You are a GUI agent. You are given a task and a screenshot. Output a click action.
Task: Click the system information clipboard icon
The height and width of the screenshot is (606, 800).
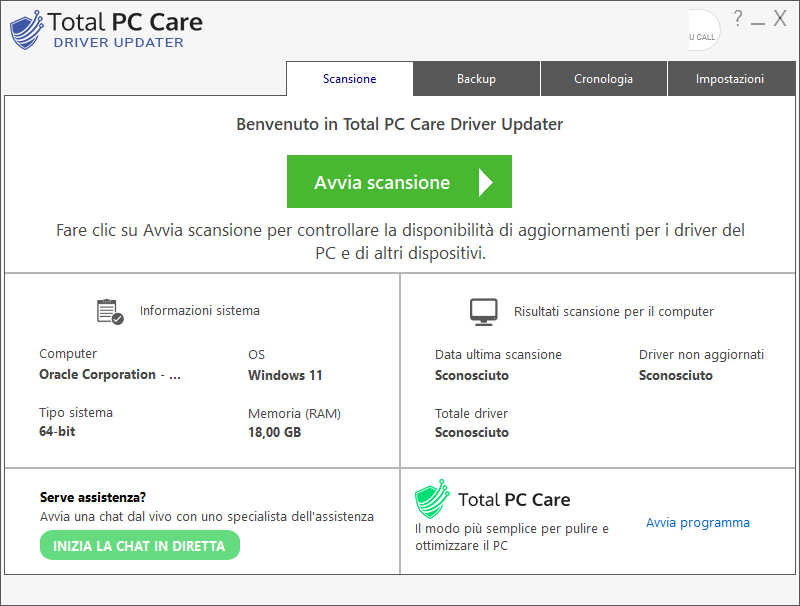point(110,311)
